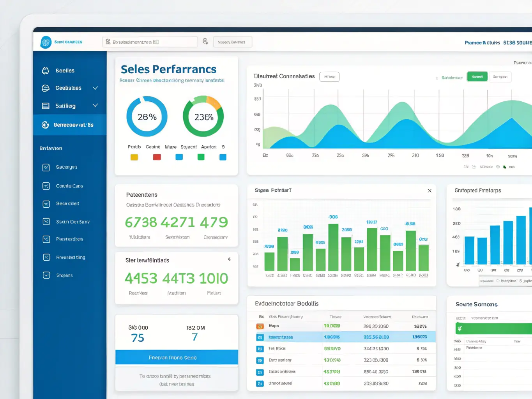Click the 4453 green value
The image size is (532, 399).
pos(141,278)
